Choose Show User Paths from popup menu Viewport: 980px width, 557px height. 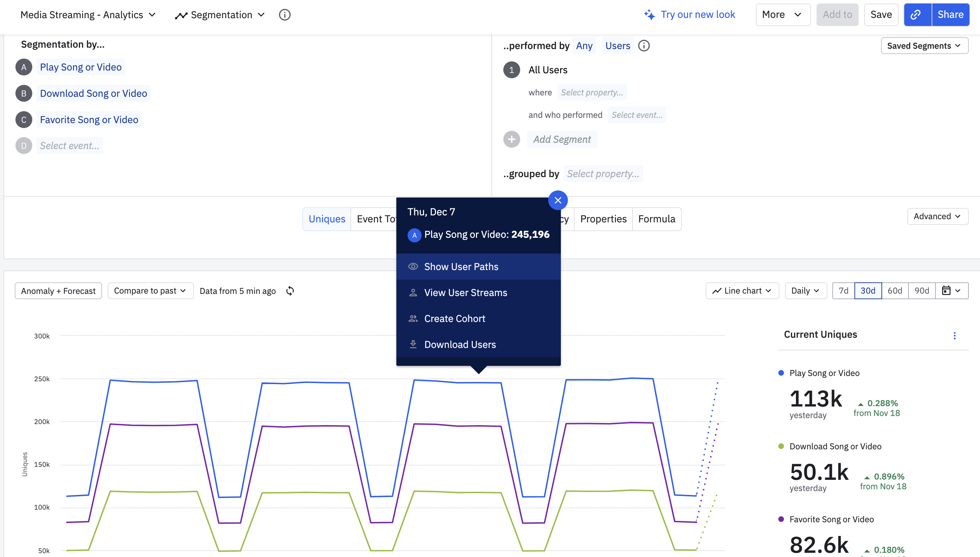click(461, 266)
